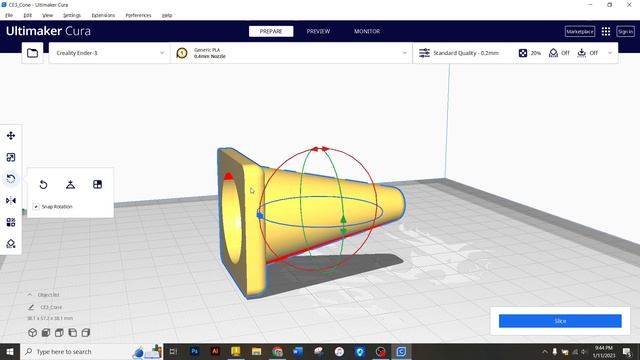The image size is (640, 360).
Task: Open the Ultimaker apps grid icon
Action: click(606, 31)
